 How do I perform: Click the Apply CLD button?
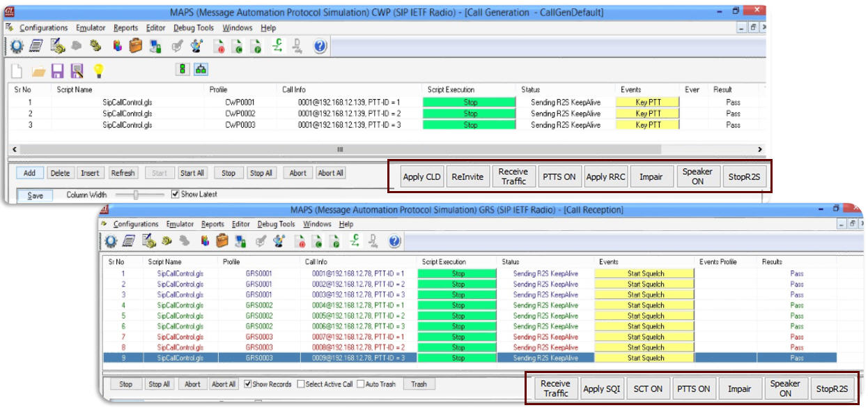(x=422, y=177)
